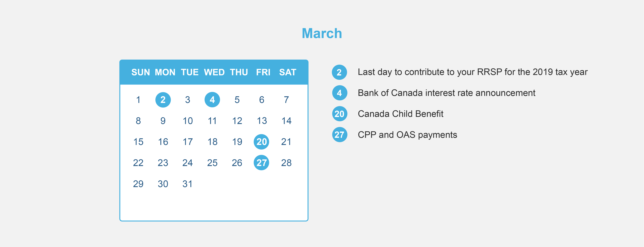Screen dimensions: 644x247
Task: Select the circled 27 in the calendar grid
Action: pyautogui.click(x=261, y=163)
